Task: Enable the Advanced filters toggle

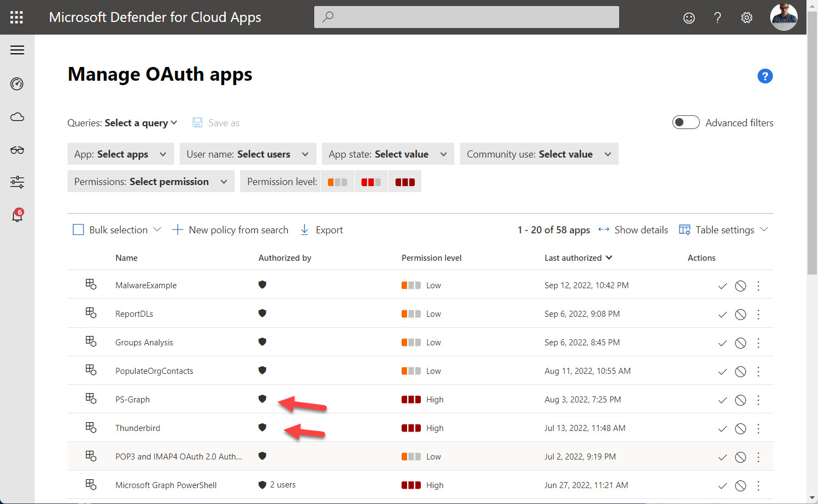Action: [x=686, y=122]
